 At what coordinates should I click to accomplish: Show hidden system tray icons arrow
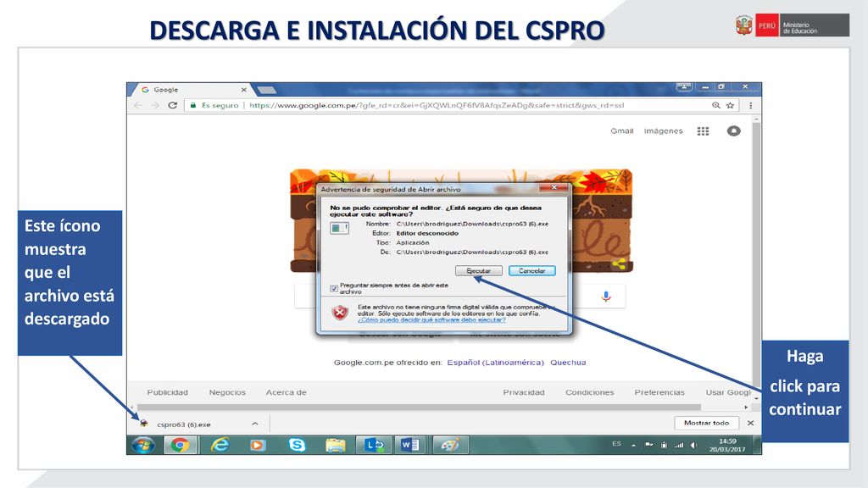coord(633,446)
